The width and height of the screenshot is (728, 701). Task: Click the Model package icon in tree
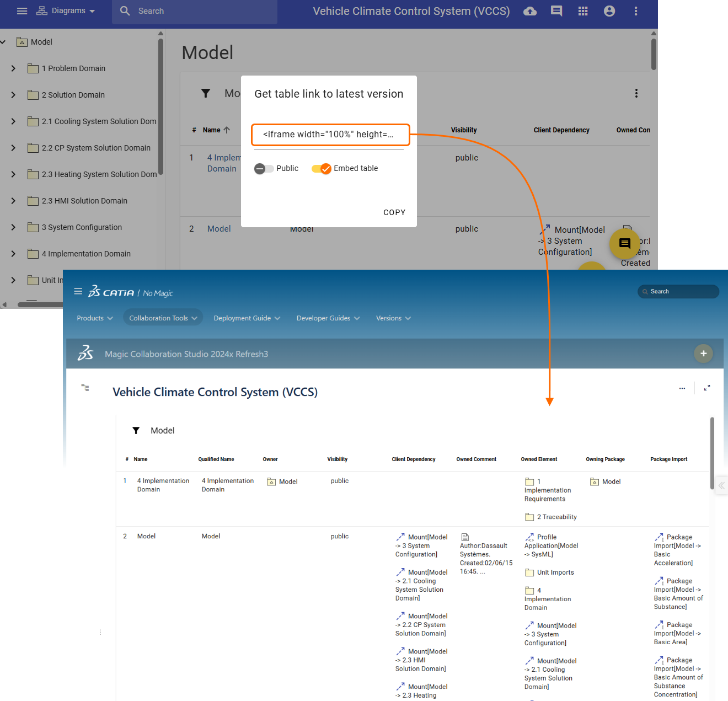pos(22,42)
